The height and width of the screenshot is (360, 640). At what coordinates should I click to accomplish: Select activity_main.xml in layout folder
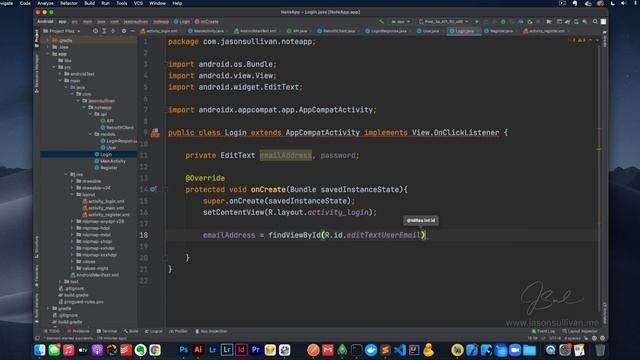[103, 208]
